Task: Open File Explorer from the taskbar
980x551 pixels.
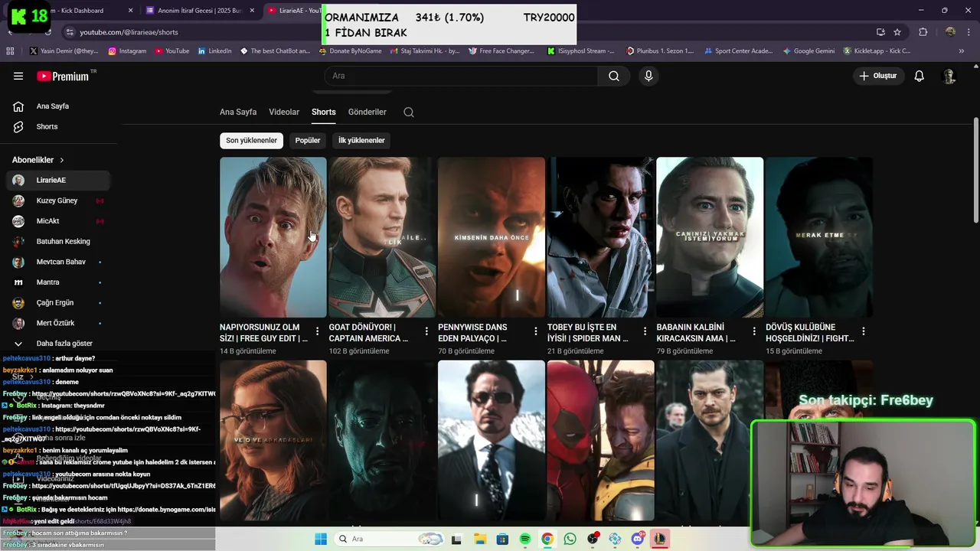Action: point(480,539)
